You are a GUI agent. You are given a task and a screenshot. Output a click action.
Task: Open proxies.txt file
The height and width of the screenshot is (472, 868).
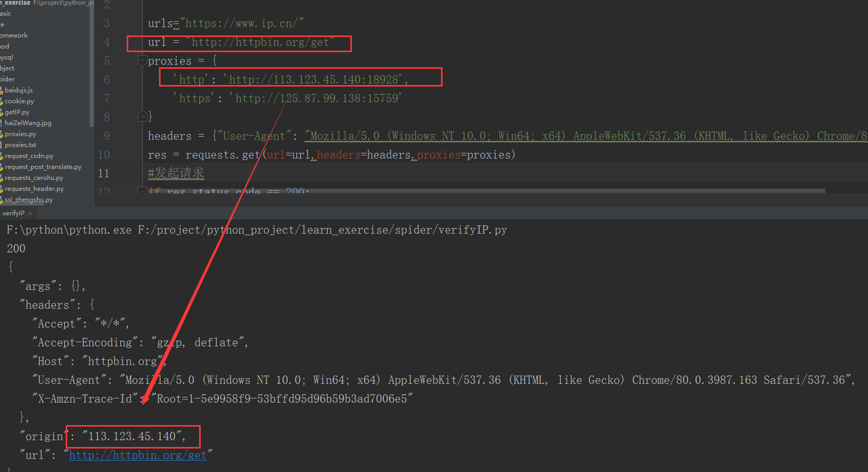pos(20,145)
